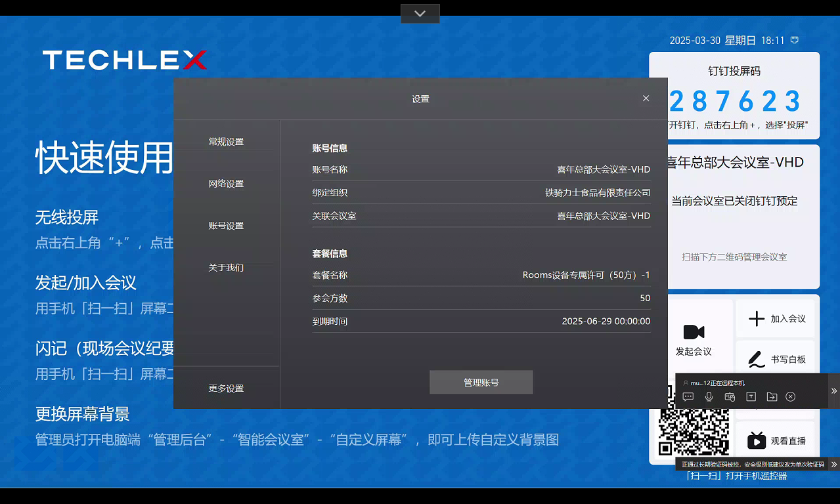840x504 pixels.
Task: Open the chat icon in the remote toolbar
Action: tap(688, 396)
